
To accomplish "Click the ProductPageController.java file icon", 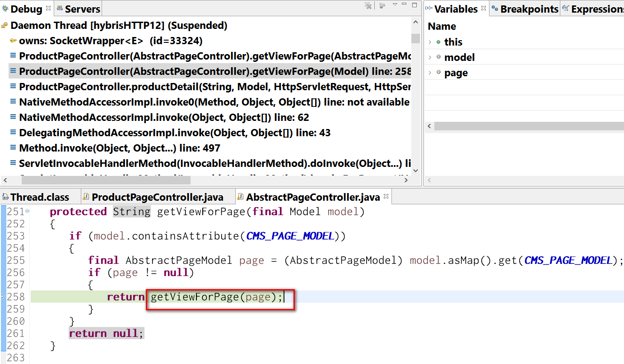I will coord(87,197).
